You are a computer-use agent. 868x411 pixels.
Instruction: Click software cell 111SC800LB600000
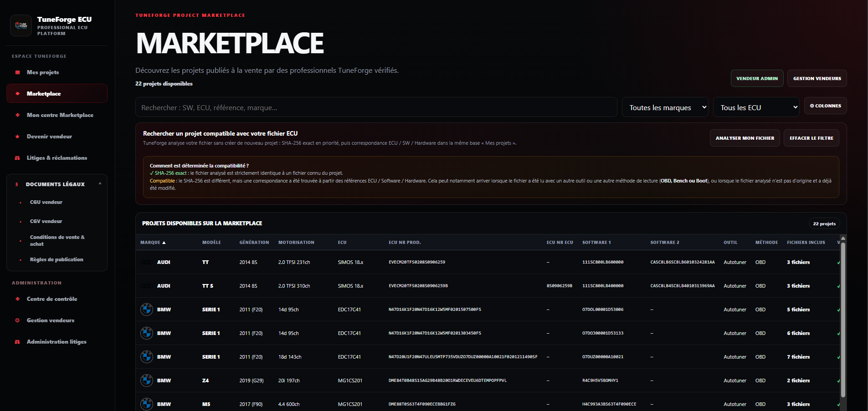[603, 262]
